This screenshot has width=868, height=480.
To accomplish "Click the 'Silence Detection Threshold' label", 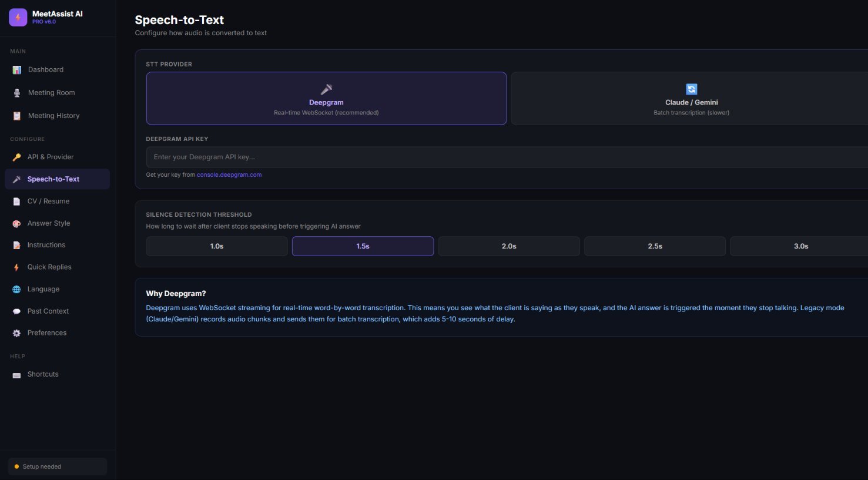I will [199, 214].
